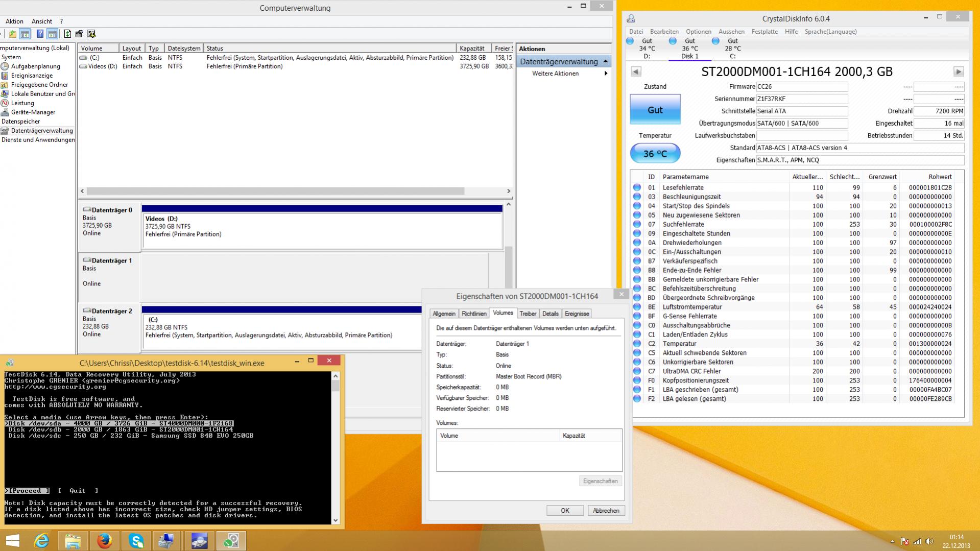This screenshot has height=551, width=980.
Task: Open the Sprache(Language) menu
Action: point(831,32)
